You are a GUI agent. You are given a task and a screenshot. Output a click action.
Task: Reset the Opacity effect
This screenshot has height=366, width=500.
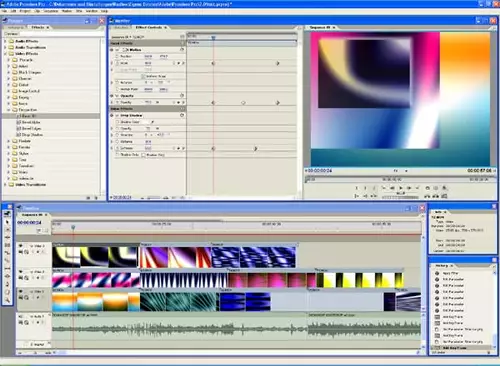tap(182, 96)
